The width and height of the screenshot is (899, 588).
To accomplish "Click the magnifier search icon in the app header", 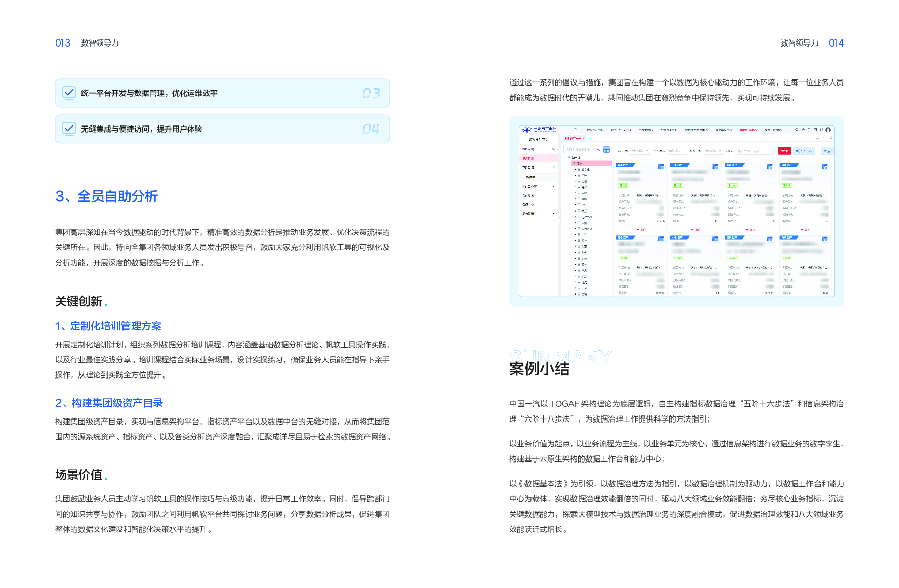I will coord(797,130).
